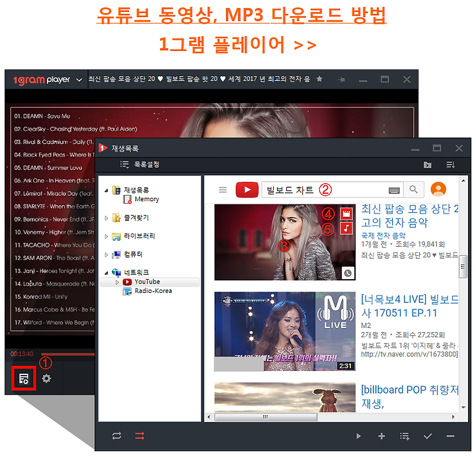Click the horizontal scrollbar thumb in YouTube pane
476x457 pixels.
[x=266, y=417]
